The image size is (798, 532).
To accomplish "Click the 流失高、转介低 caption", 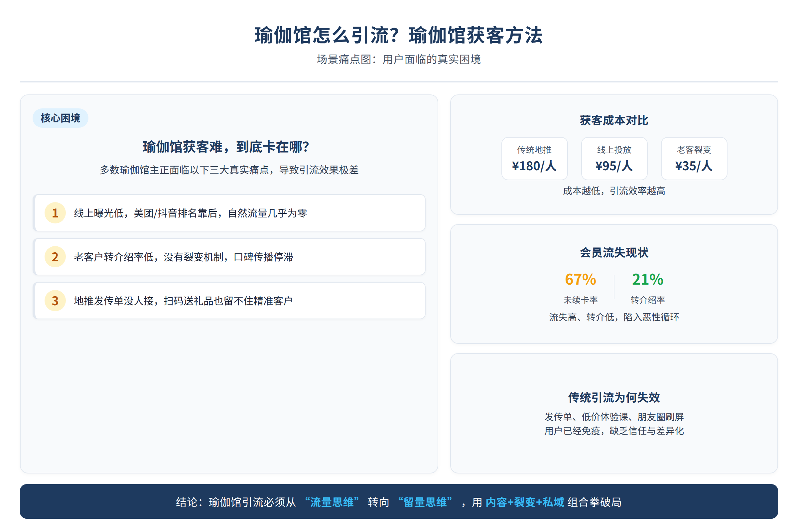I will (x=614, y=317).
